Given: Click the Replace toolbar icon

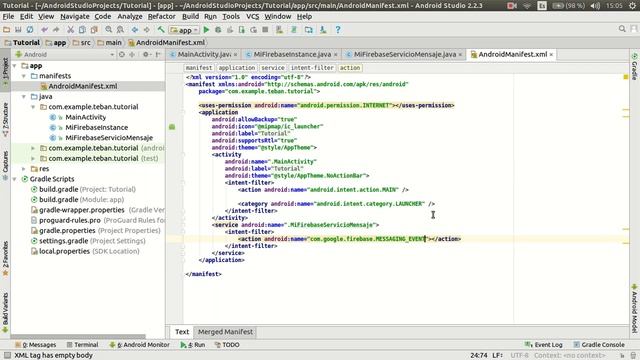Looking at the screenshot, I should [x=120, y=30].
